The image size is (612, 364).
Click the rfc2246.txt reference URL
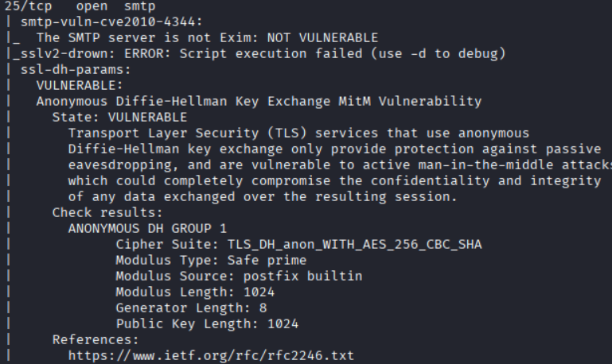point(211,355)
